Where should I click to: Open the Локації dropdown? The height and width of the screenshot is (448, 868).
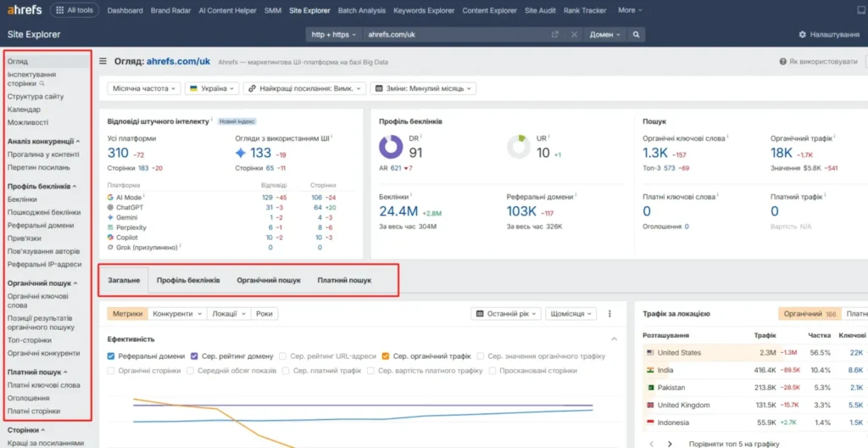tap(229, 314)
